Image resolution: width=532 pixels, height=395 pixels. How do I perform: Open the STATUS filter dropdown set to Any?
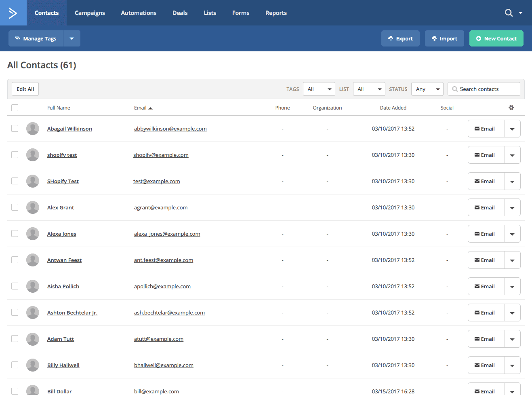coord(427,89)
